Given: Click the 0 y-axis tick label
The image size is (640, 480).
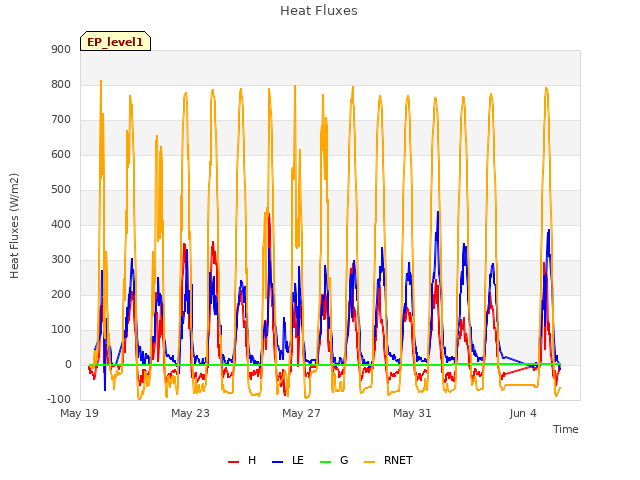Looking at the screenshot, I should tap(68, 364).
